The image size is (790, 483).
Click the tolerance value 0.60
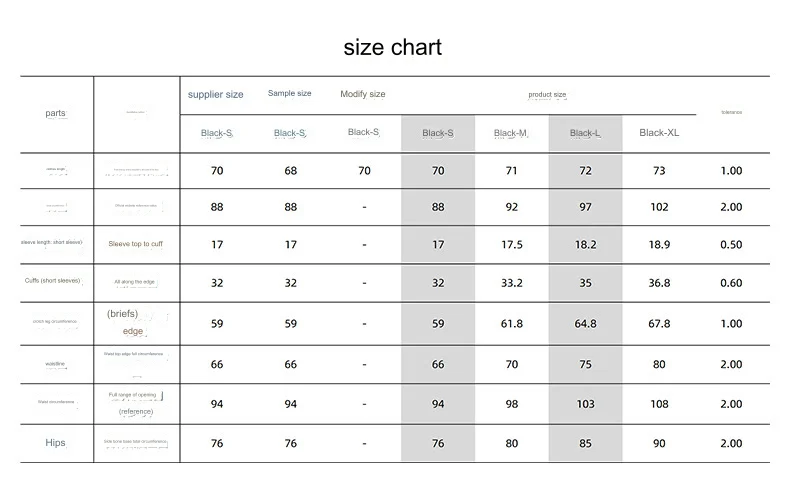click(731, 283)
